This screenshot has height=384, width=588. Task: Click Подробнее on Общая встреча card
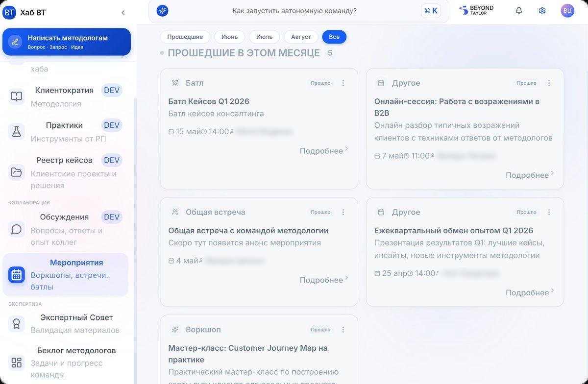[324, 280]
